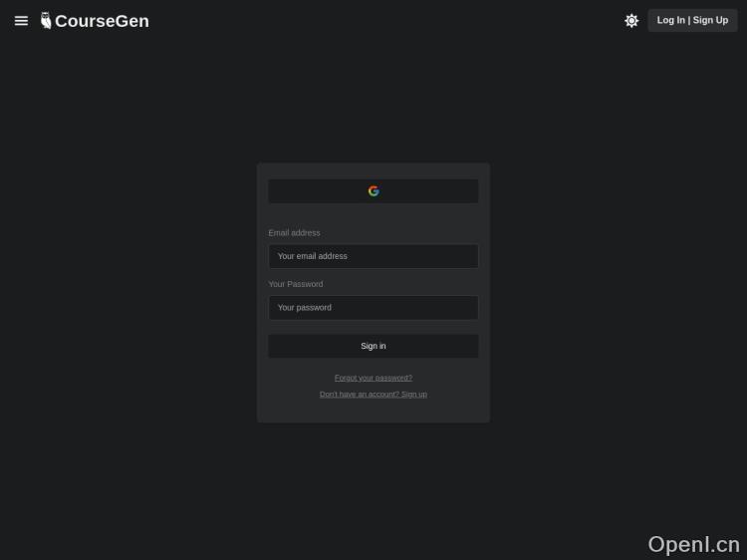Continue with the Google sign-in button

click(373, 191)
